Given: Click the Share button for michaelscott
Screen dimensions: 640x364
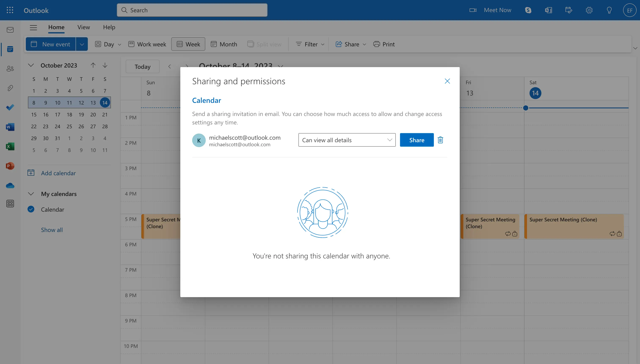Looking at the screenshot, I should 416,139.
